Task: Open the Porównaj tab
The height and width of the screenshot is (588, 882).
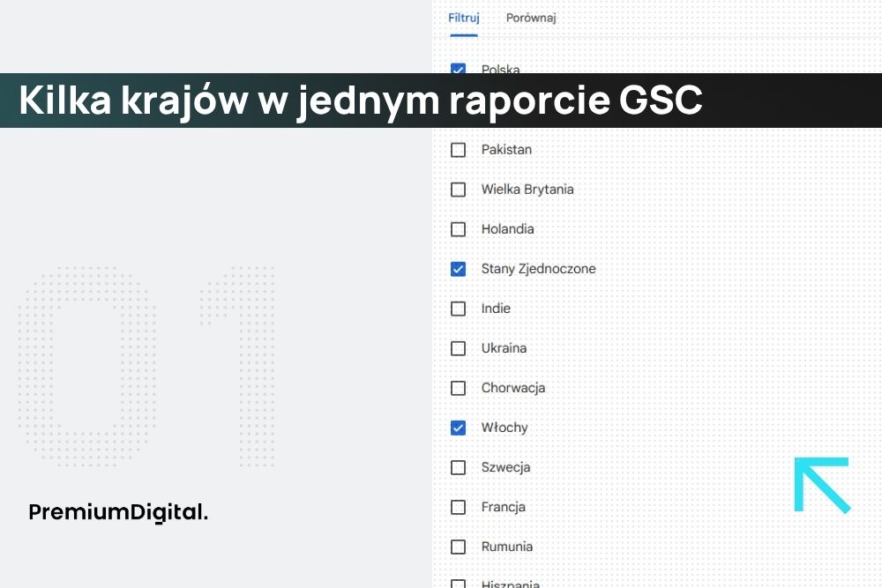Action: (x=531, y=18)
